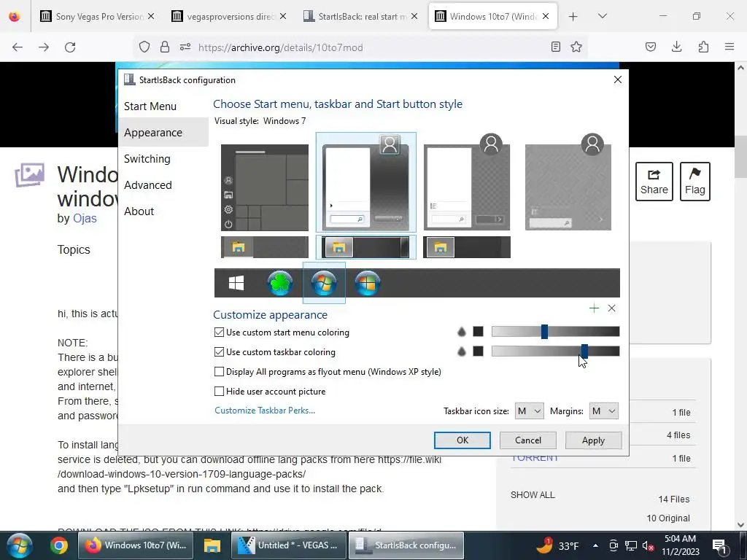Screen dimensions: 747x560
Task: Click taskbar color swatch
Action: (479, 351)
